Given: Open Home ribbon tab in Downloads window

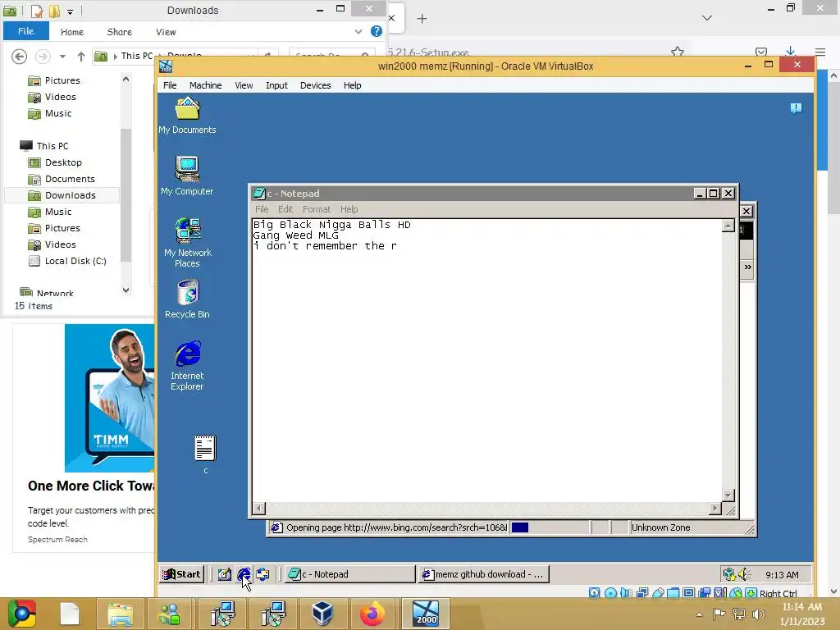Looking at the screenshot, I should (x=72, y=32).
